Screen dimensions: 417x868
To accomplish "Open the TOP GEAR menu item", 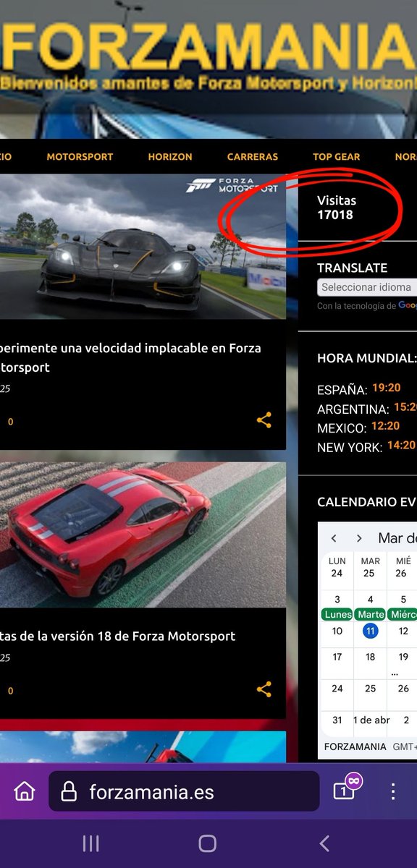I will click(337, 156).
